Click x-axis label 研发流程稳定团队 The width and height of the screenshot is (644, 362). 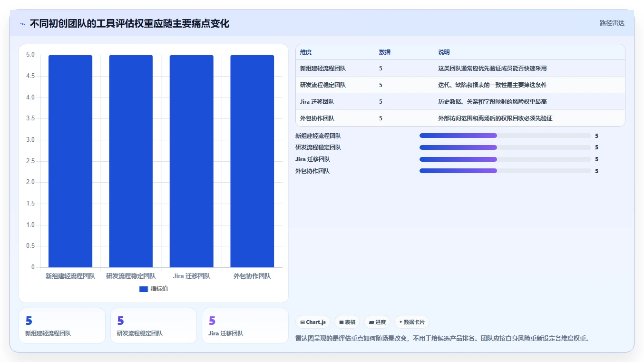[131, 276]
